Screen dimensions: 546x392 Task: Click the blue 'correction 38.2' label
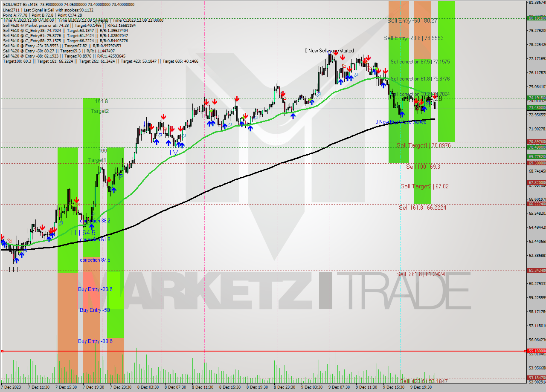(x=95, y=221)
